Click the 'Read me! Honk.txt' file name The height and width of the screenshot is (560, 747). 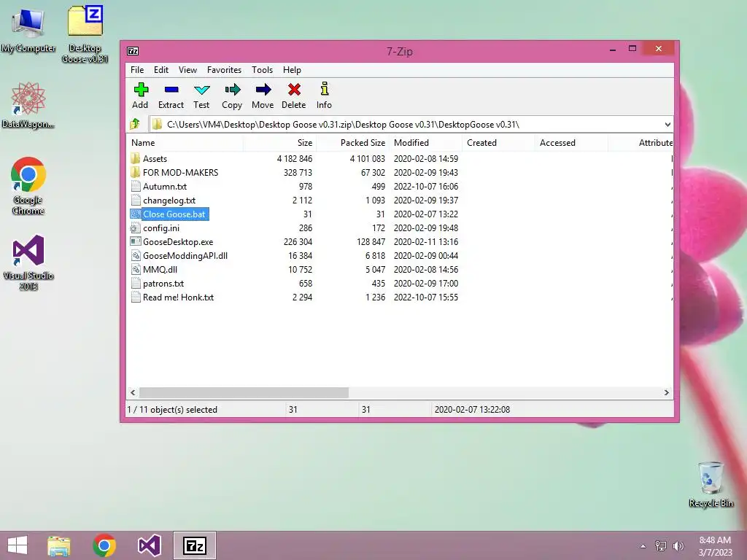click(x=179, y=297)
